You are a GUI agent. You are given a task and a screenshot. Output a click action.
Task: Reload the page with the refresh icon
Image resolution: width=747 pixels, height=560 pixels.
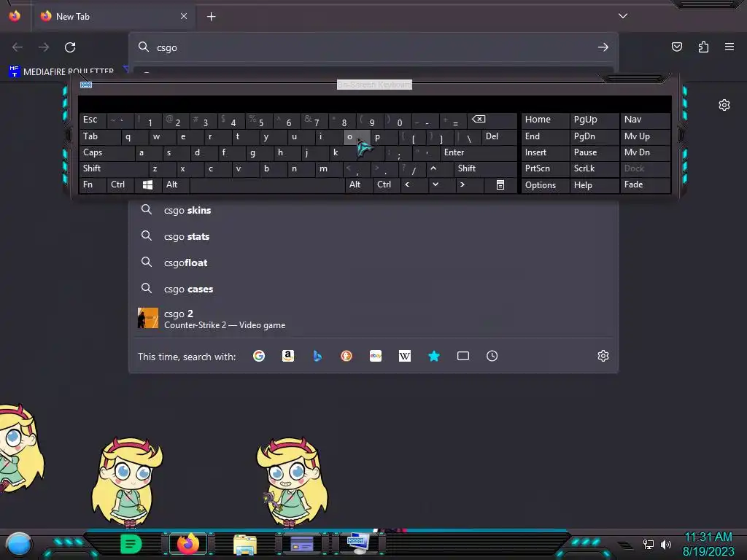coord(70,47)
